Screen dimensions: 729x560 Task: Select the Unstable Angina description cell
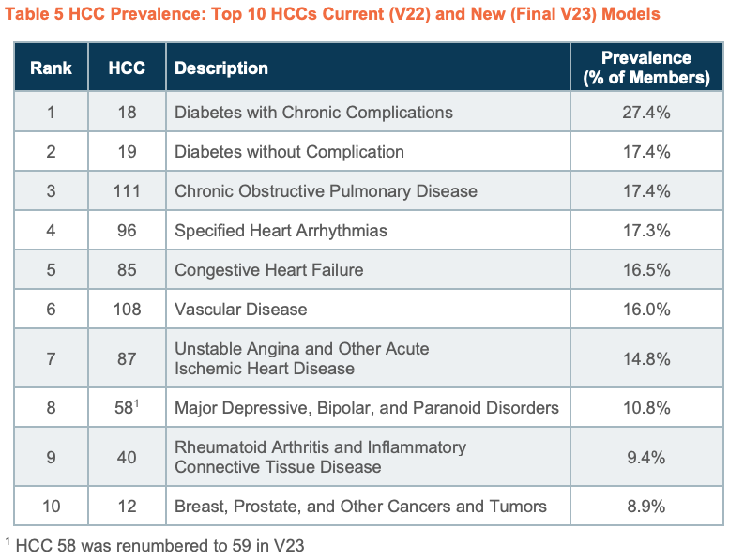click(301, 358)
